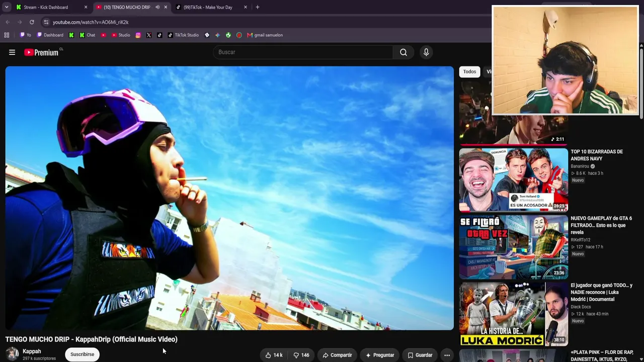This screenshot has width=644, height=362.
Task: Click the 'Preguntar' button
Action: (379, 355)
